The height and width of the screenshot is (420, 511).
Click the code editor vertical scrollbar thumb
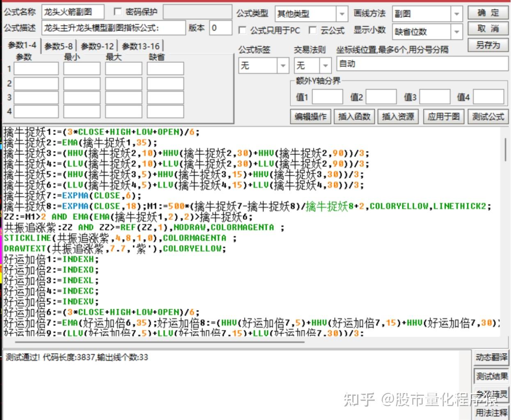pyautogui.click(x=505, y=149)
